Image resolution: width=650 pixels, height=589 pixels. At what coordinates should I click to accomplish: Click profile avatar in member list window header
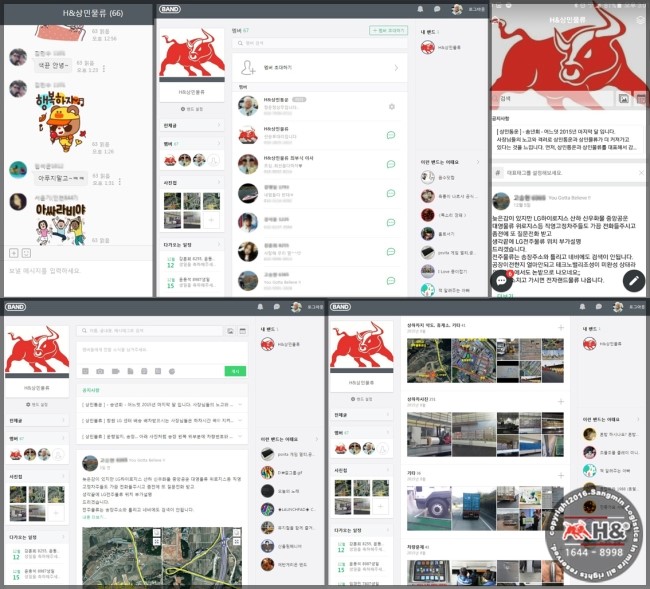click(x=457, y=9)
